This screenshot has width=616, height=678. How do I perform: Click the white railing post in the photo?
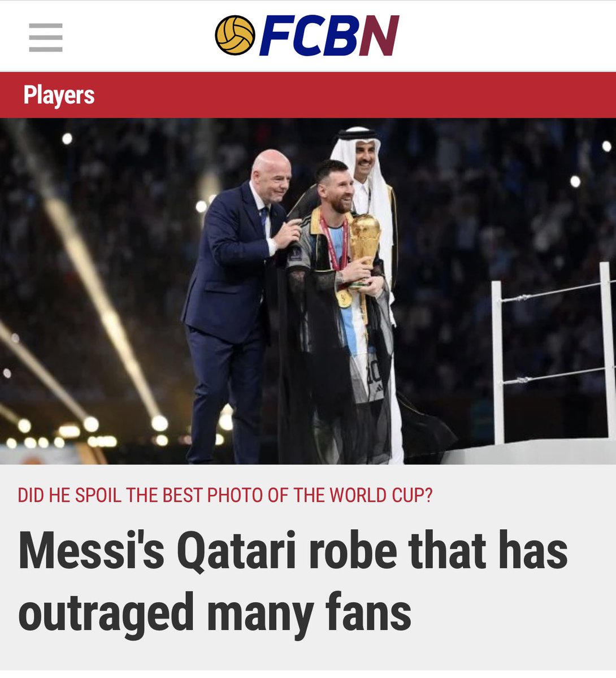[497, 363]
